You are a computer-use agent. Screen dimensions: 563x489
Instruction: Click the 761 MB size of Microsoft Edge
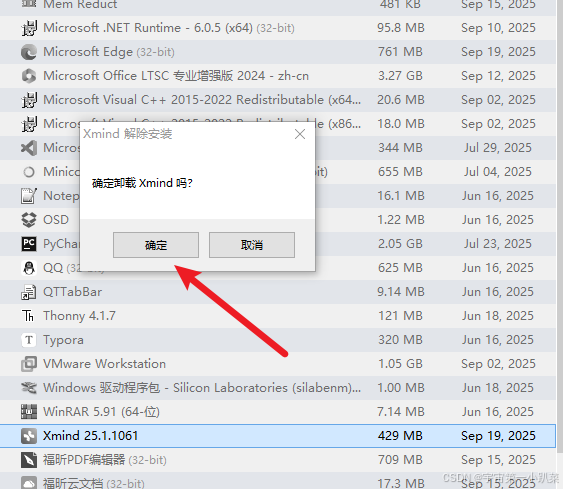click(x=400, y=52)
